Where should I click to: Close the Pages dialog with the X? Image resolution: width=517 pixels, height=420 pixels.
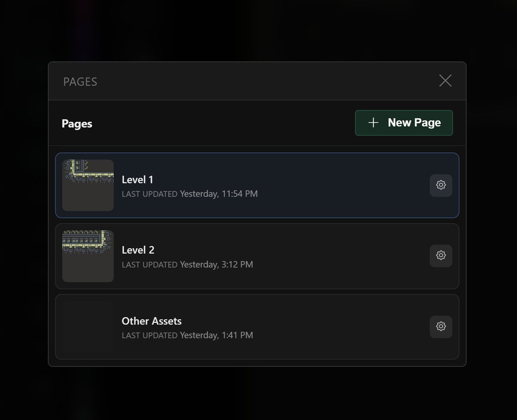pos(445,80)
